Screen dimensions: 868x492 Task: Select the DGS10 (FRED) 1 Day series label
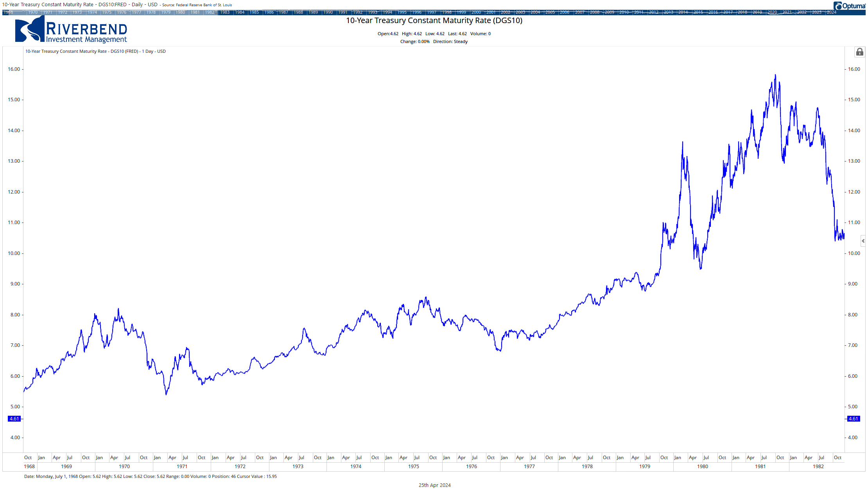point(95,51)
